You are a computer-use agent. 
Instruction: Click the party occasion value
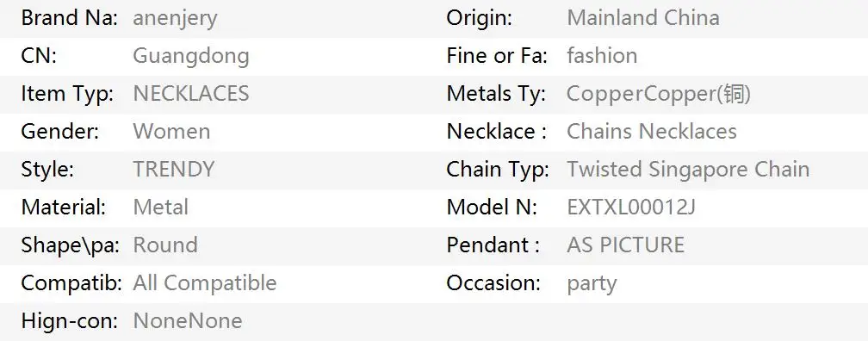click(x=592, y=284)
